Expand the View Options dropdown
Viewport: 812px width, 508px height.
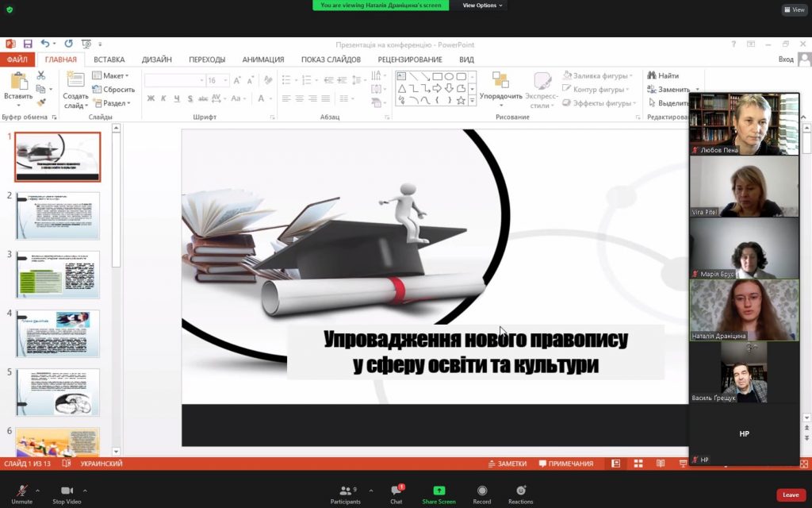coord(482,6)
